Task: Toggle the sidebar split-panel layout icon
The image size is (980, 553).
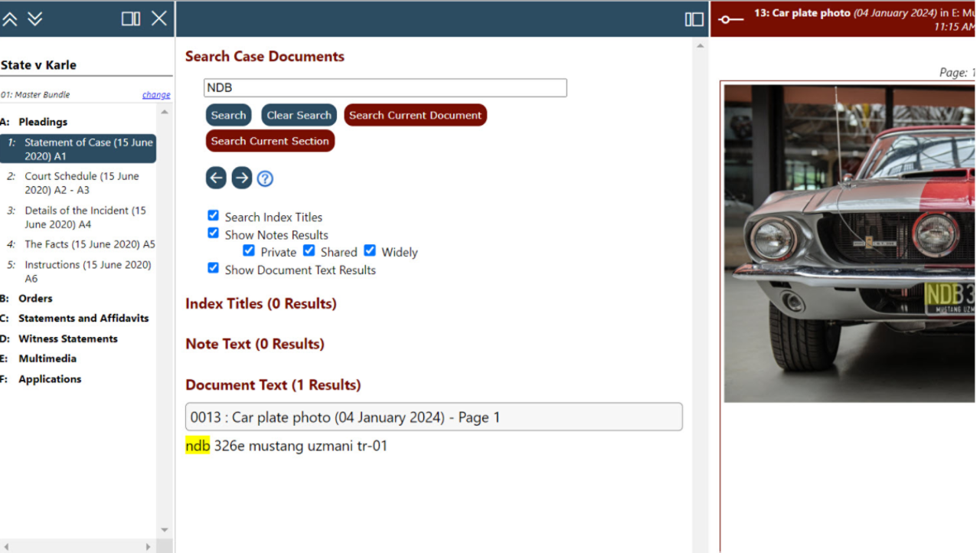Action: click(x=131, y=18)
